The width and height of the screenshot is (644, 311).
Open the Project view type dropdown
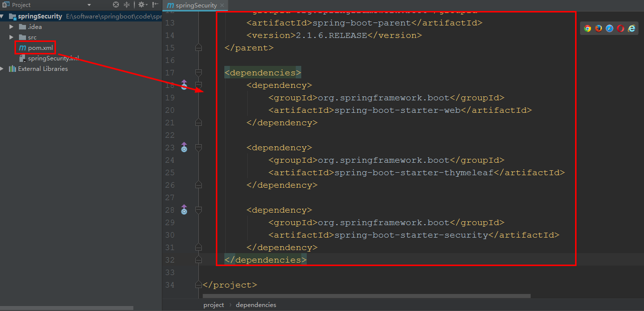pos(89,5)
